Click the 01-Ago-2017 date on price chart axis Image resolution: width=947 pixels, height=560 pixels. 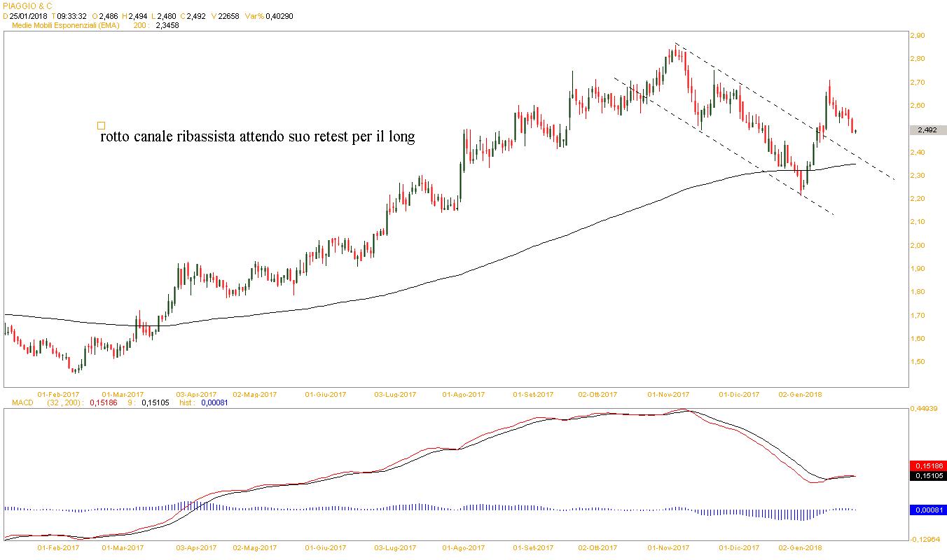[x=463, y=394]
